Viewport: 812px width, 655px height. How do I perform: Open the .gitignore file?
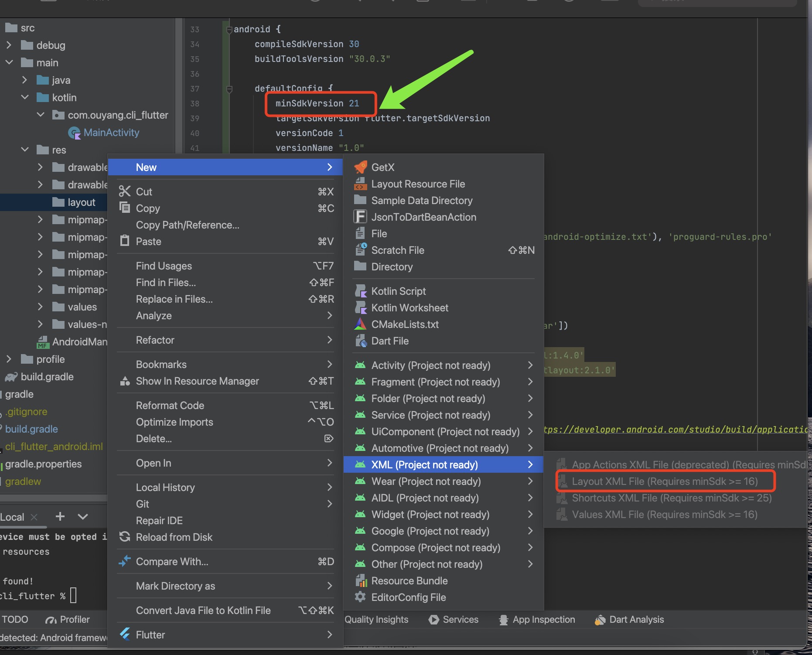click(x=27, y=412)
